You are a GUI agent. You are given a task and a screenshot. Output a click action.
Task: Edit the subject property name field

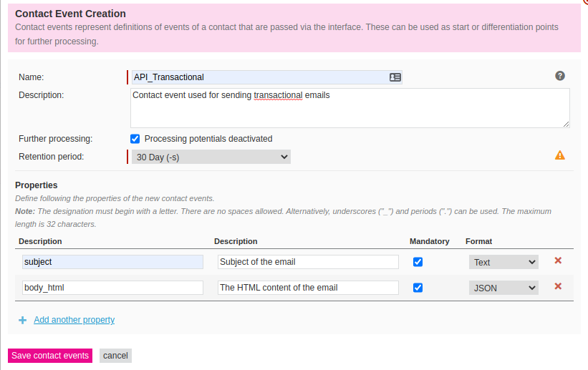[113, 262]
